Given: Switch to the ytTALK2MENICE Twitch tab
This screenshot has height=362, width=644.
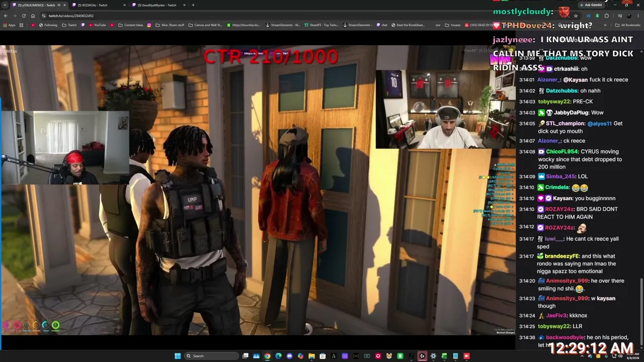Looking at the screenshot, I should tap(36, 5).
